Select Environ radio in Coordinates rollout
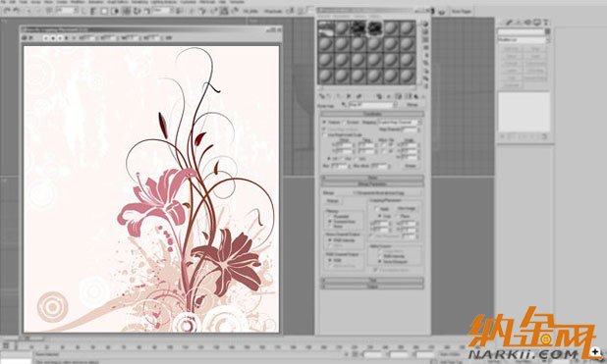Screen dimensions: 607x364 click(344, 123)
